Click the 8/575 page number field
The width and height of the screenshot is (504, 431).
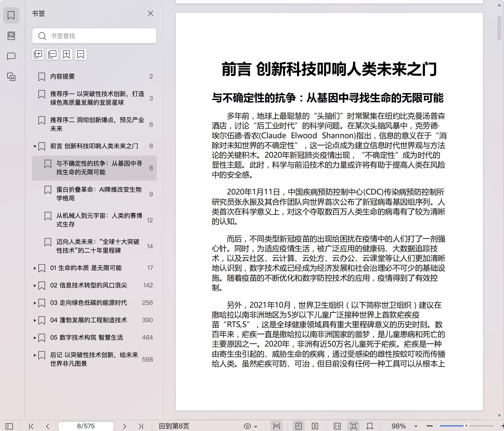(x=86, y=426)
